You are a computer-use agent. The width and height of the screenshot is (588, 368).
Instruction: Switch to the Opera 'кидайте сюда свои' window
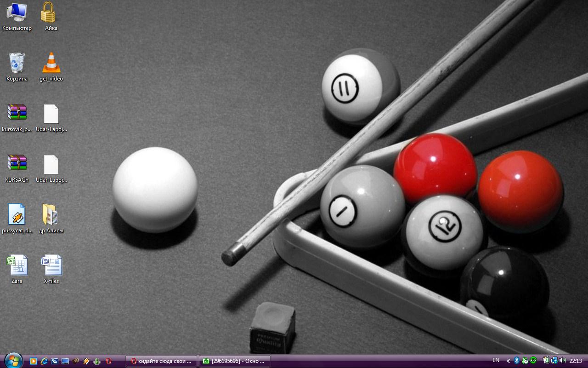(x=161, y=361)
